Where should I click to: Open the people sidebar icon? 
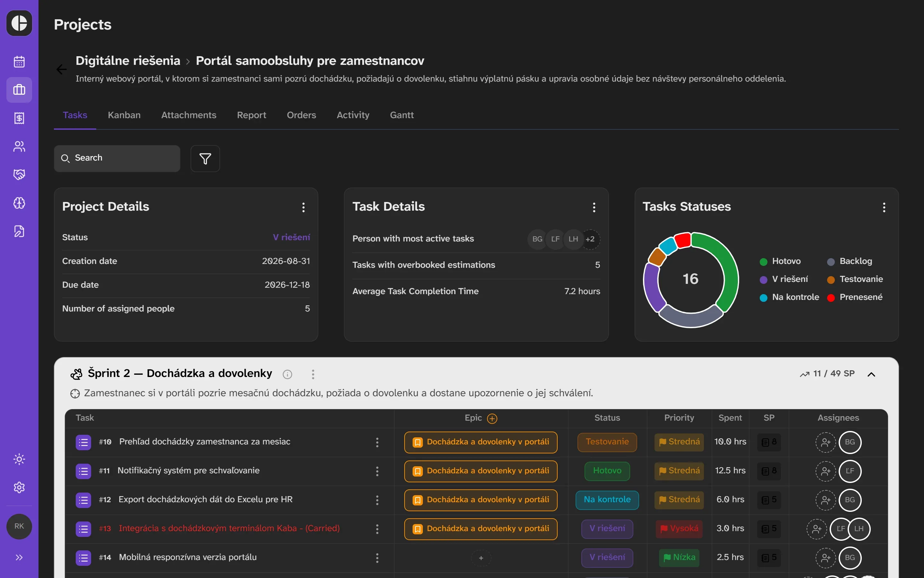click(x=19, y=146)
